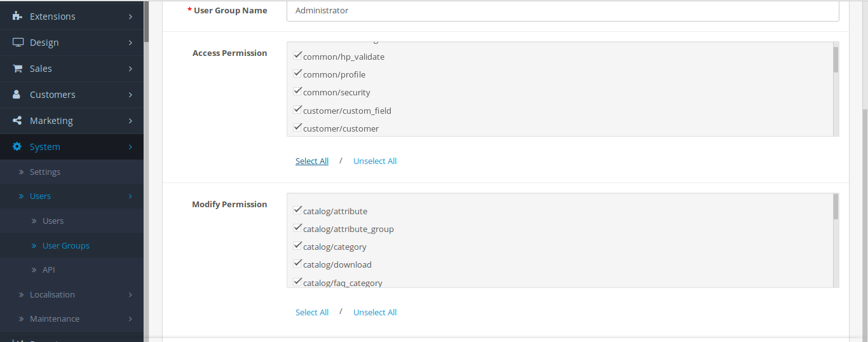The height and width of the screenshot is (342, 868).
Task: Uncheck common/hp_validate access permission
Action: pos(297,56)
